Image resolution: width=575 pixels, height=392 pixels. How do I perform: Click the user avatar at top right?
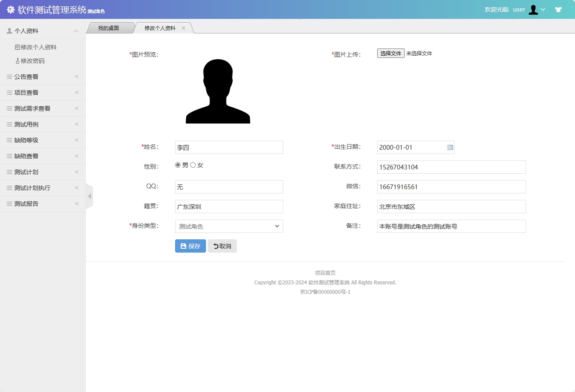[x=533, y=9]
